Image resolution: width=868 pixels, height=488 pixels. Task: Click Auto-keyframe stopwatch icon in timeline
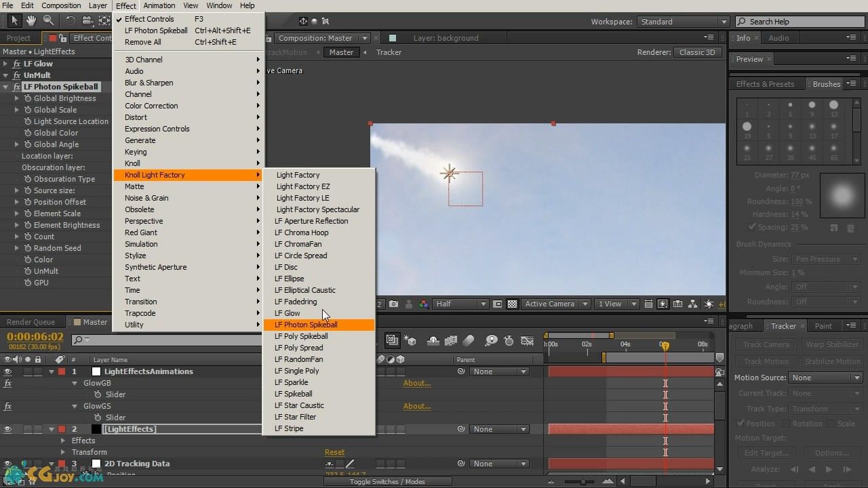tap(509, 340)
